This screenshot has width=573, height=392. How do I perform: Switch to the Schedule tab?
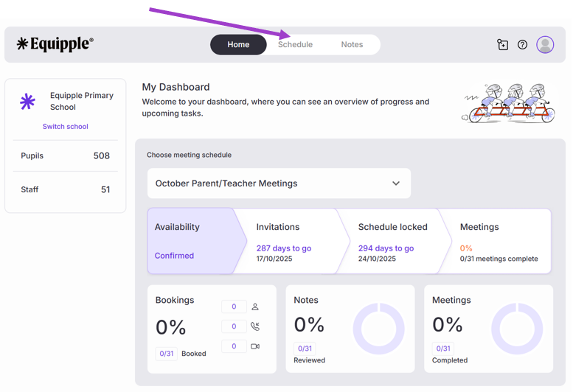click(295, 45)
